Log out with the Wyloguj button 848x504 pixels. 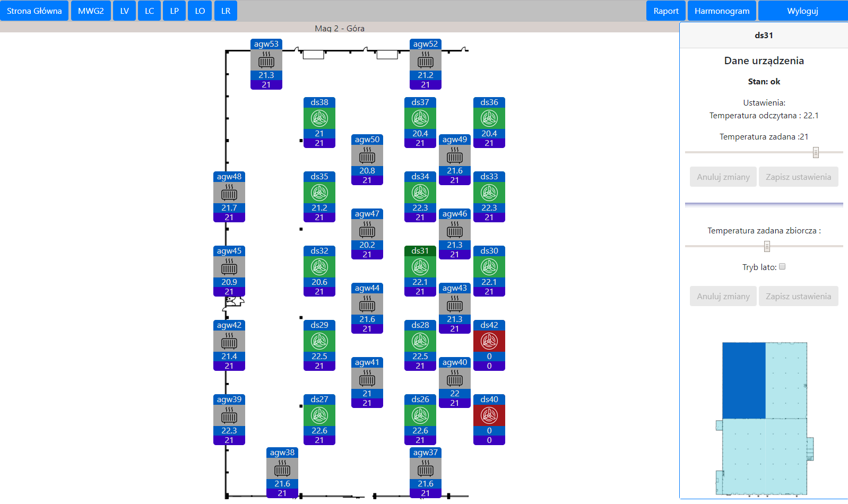pos(802,11)
